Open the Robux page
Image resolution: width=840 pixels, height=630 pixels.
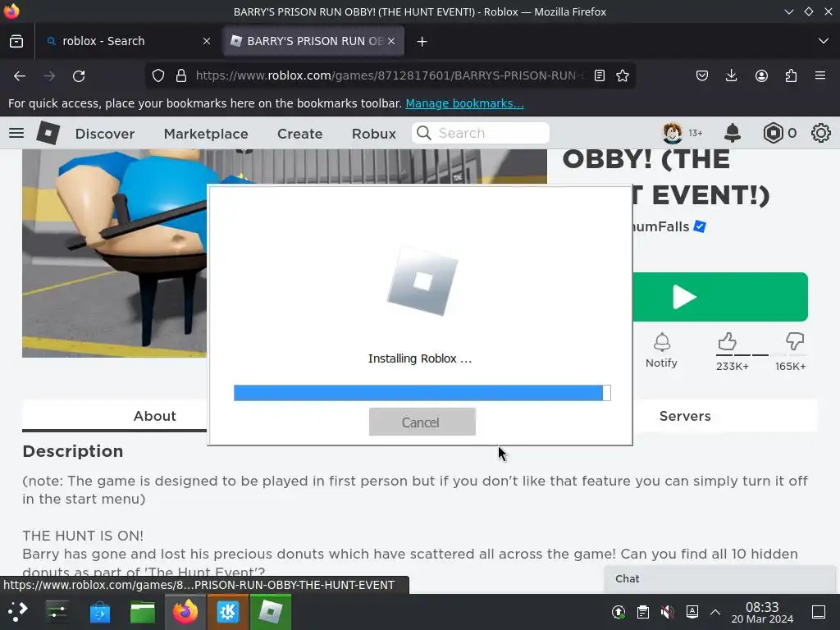pos(374,134)
